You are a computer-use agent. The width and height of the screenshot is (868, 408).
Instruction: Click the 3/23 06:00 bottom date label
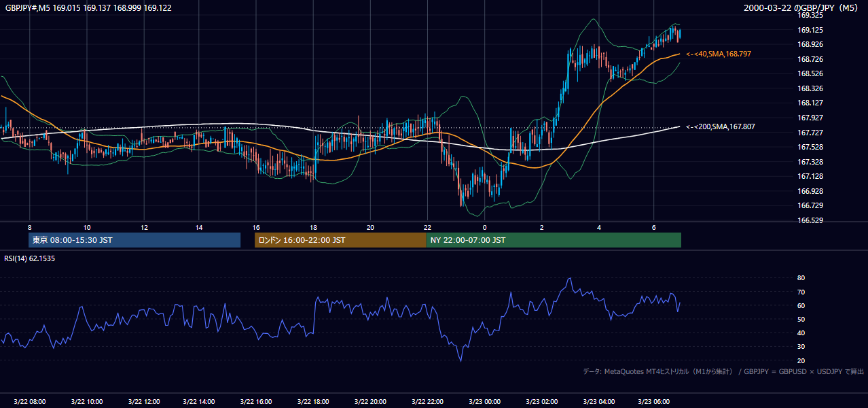click(x=655, y=402)
